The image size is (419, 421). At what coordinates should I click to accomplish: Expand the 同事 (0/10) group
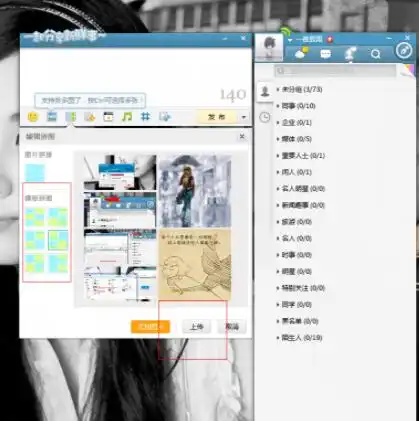296,106
